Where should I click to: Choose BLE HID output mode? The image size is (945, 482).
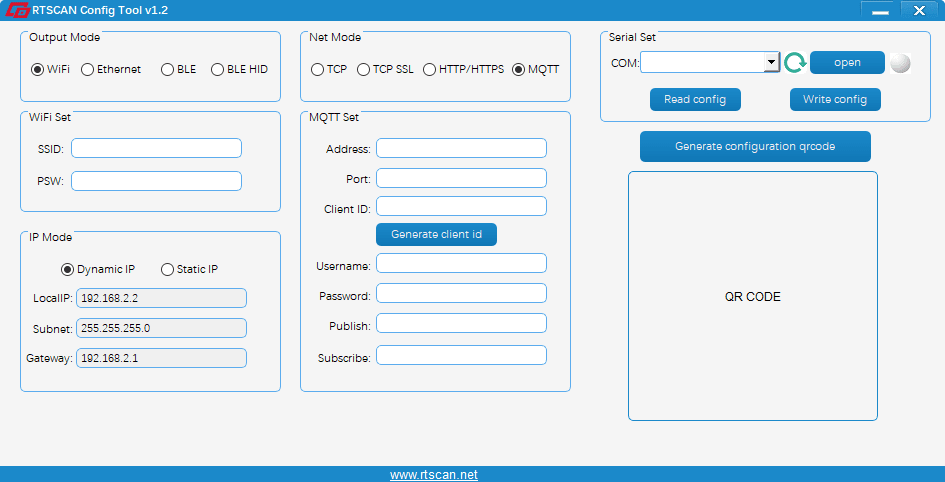point(218,70)
